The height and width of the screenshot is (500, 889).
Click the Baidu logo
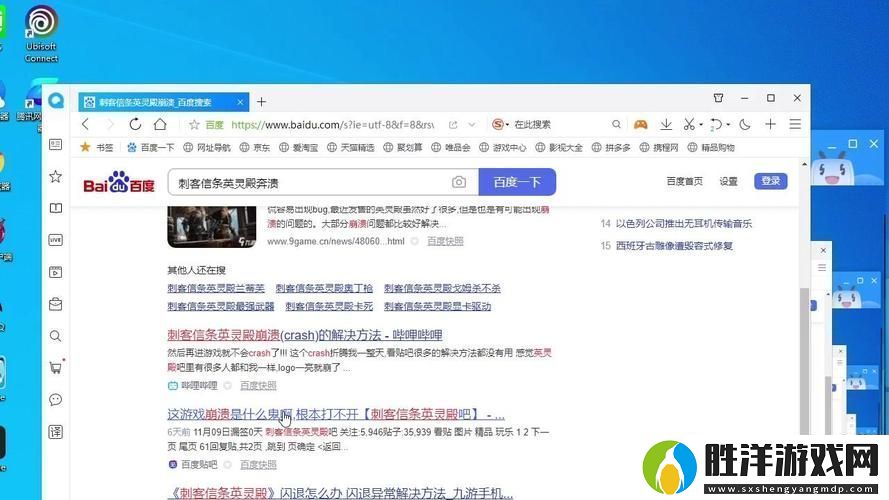(x=119, y=182)
